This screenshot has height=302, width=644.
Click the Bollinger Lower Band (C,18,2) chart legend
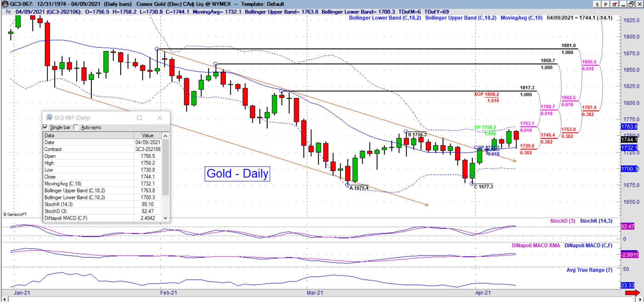coord(385,18)
